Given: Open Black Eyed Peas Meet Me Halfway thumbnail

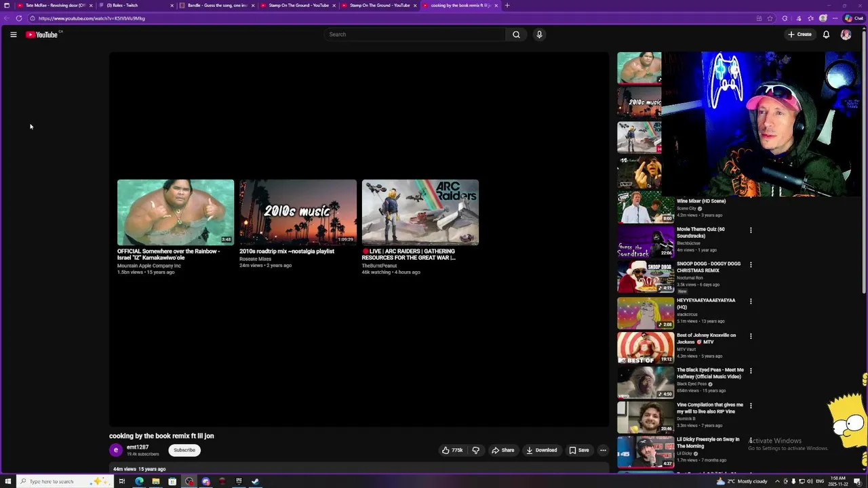Looking at the screenshot, I should (x=646, y=382).
